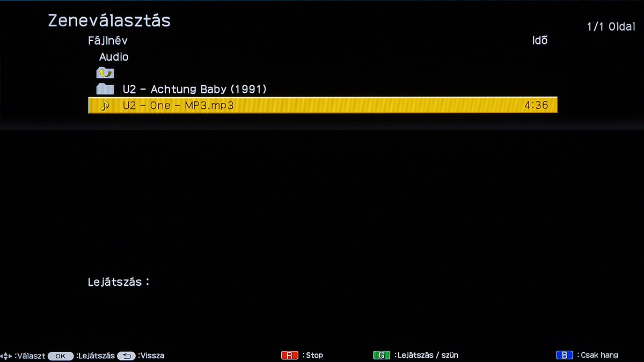The height and width of the screenshot is (362, 644).
Task: Click the up-folder return arrow icon
Action: pyautogui.click(x=105, y=73)
